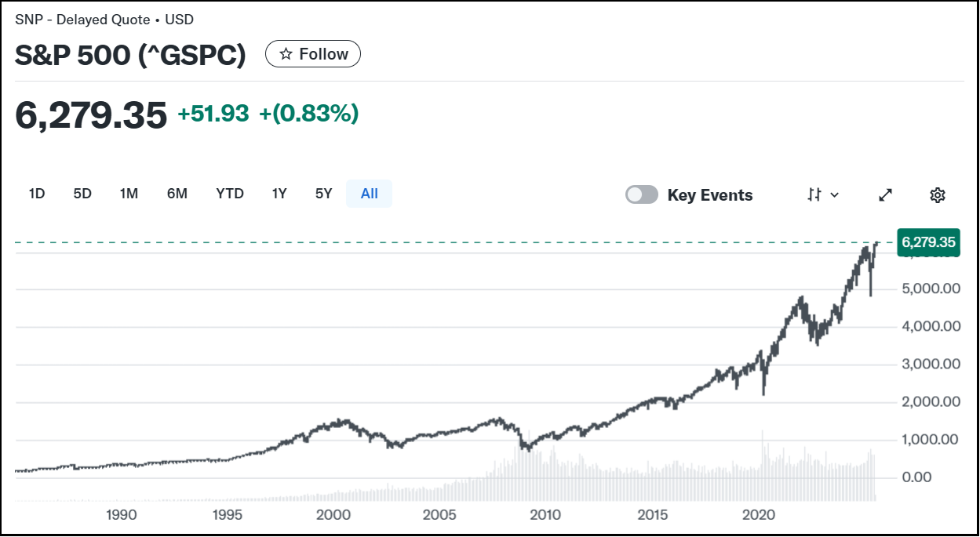The width and height of the screenshot is (980, 537).
Task: Show the 5Y time range
Action: (x=323, y=194)
